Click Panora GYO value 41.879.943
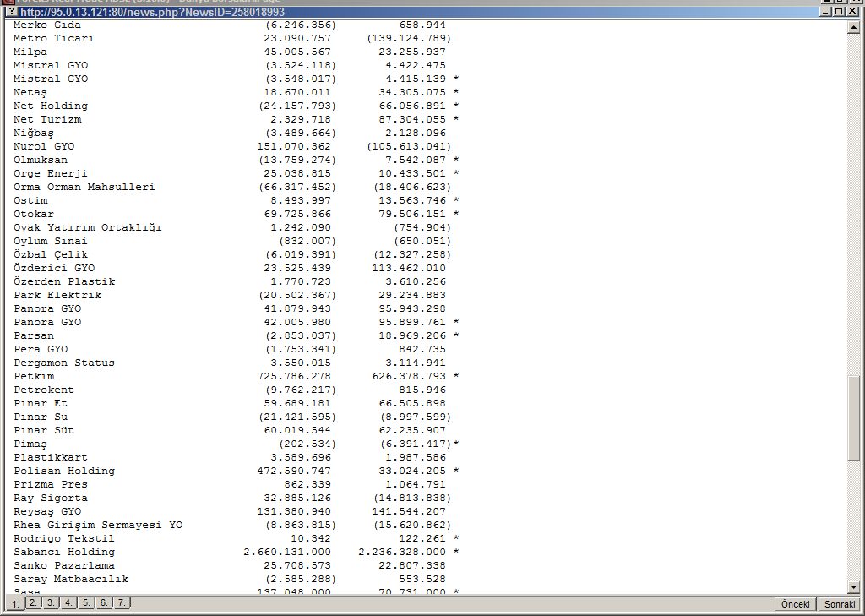 click(297, 308)
